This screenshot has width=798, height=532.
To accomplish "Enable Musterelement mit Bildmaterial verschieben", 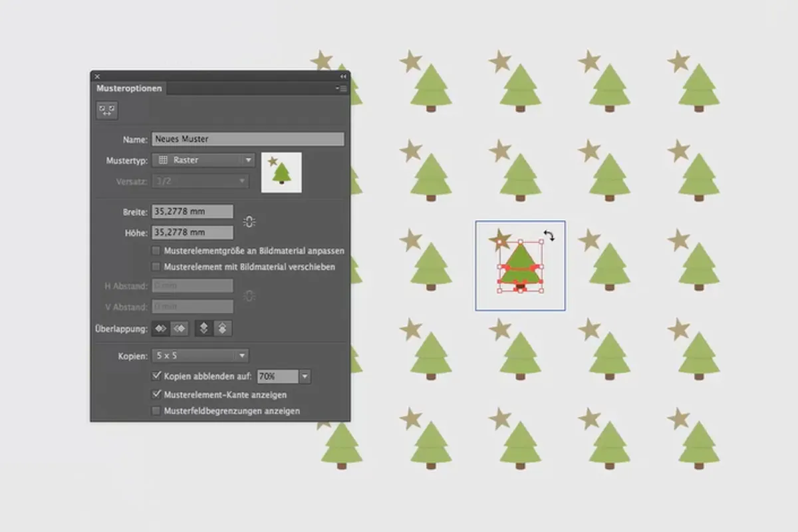I will (156, 267).
